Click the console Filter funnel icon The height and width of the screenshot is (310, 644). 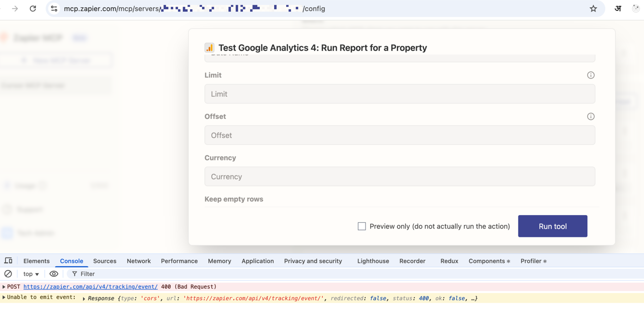[x=75, y=274]
